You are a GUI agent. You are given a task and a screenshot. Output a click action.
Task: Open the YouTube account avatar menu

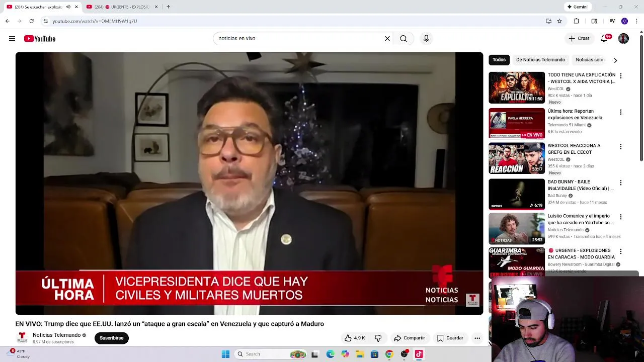point(623,38)
